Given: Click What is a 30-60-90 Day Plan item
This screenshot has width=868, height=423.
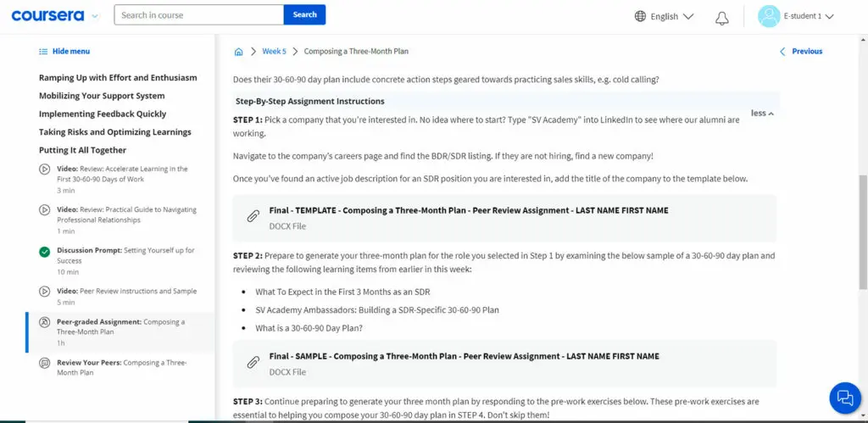Looking at the screenshot, I should tap(309, 328).
